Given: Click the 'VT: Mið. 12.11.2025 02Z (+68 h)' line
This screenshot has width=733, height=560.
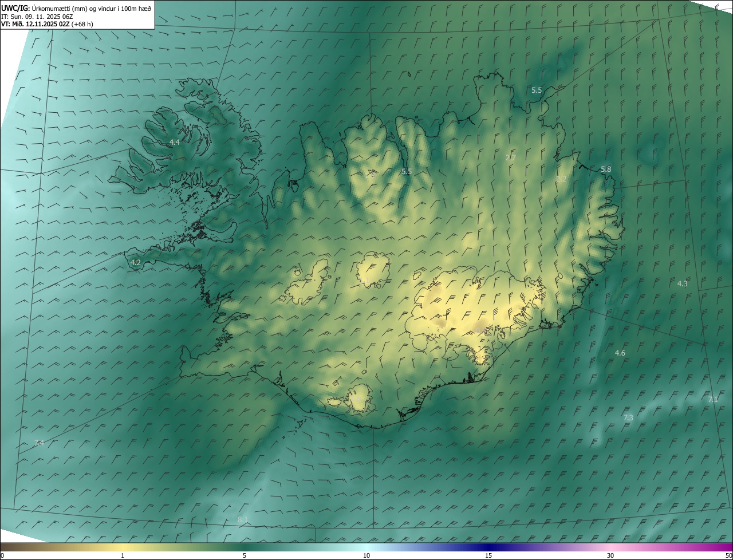Looking at the screenshot, I should click(47, 24).
